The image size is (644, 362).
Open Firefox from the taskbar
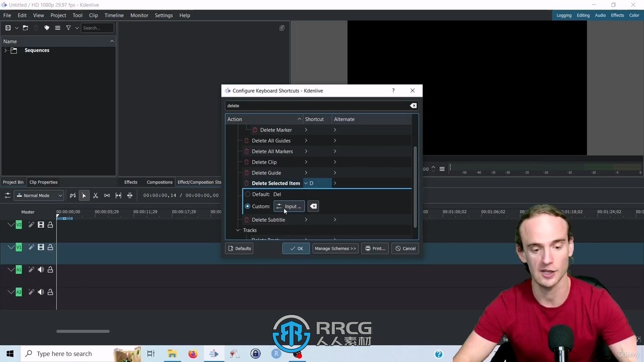193,354
